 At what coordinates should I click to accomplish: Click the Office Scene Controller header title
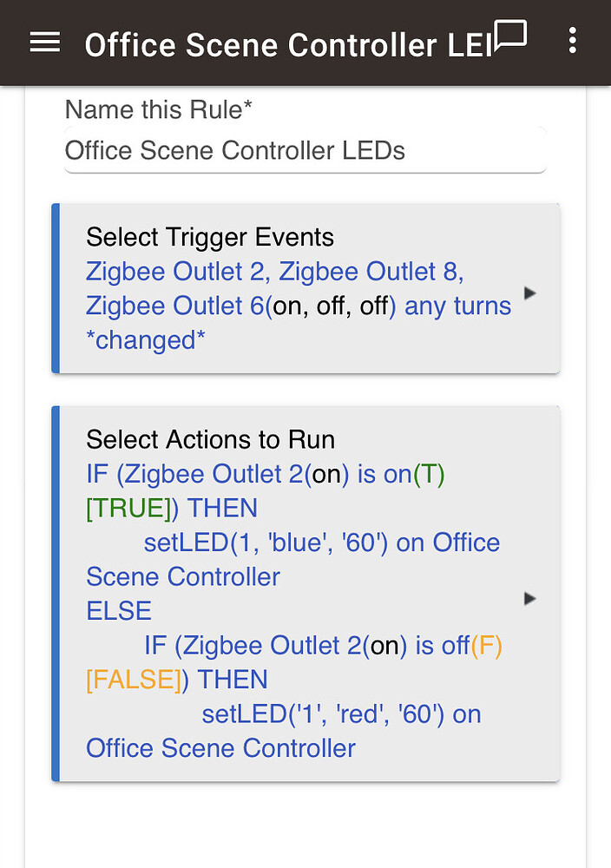coord(287,44)
